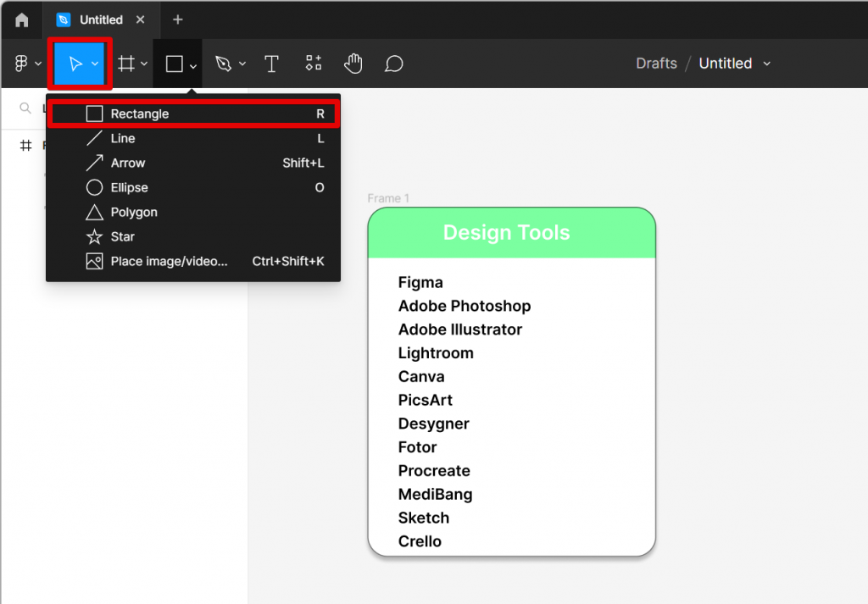Select the Frame tool
The width and height of the screenshot is (868, 604).
click(125, 63)
